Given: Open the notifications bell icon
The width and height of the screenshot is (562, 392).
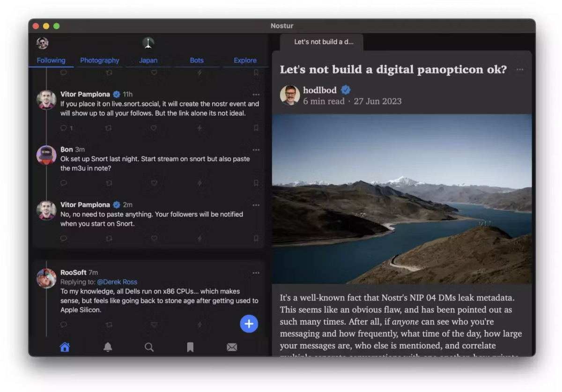Looking at the screenshot, I should (x=108, y=347).
